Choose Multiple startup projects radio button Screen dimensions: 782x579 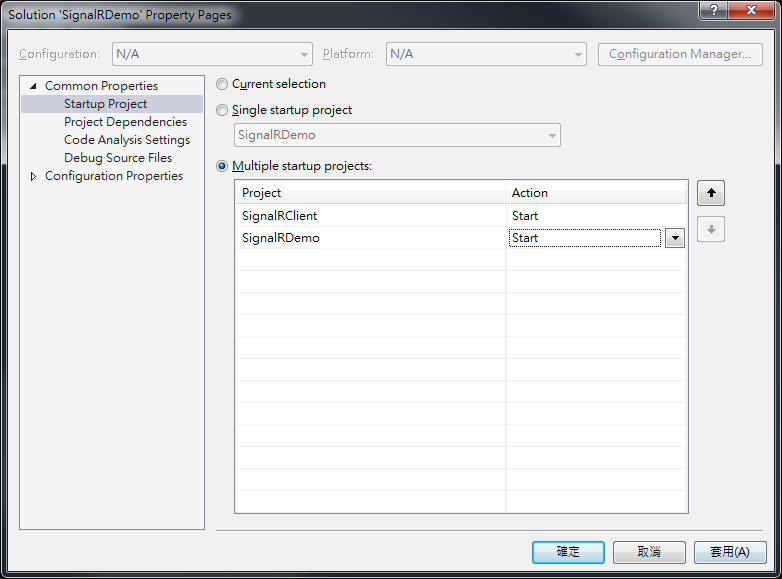(x=222, y=166)
